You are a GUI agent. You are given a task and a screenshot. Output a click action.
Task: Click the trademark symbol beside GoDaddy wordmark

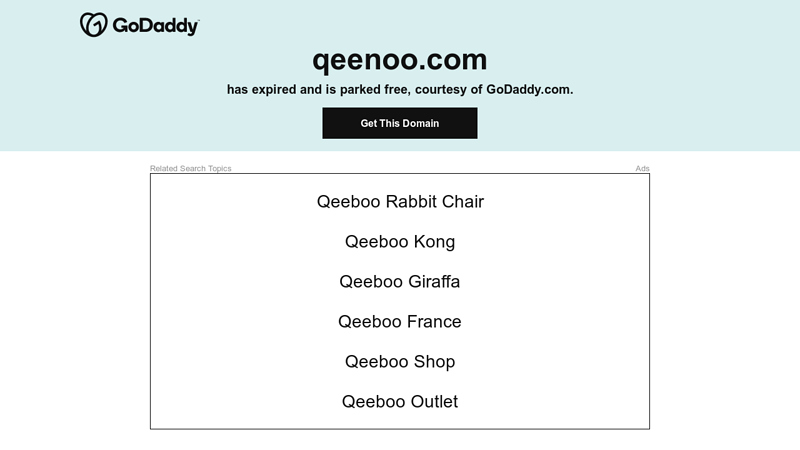(198, 20)
